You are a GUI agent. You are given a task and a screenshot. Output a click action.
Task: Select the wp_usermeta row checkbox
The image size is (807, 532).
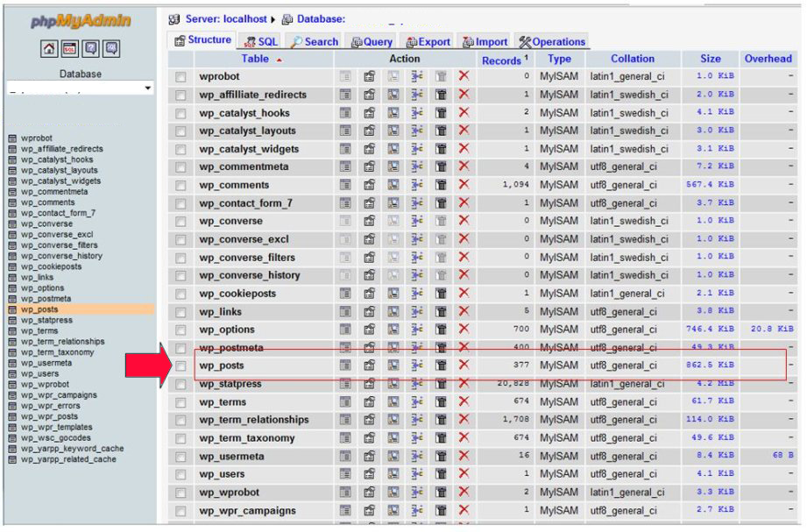tap(181, 457)
